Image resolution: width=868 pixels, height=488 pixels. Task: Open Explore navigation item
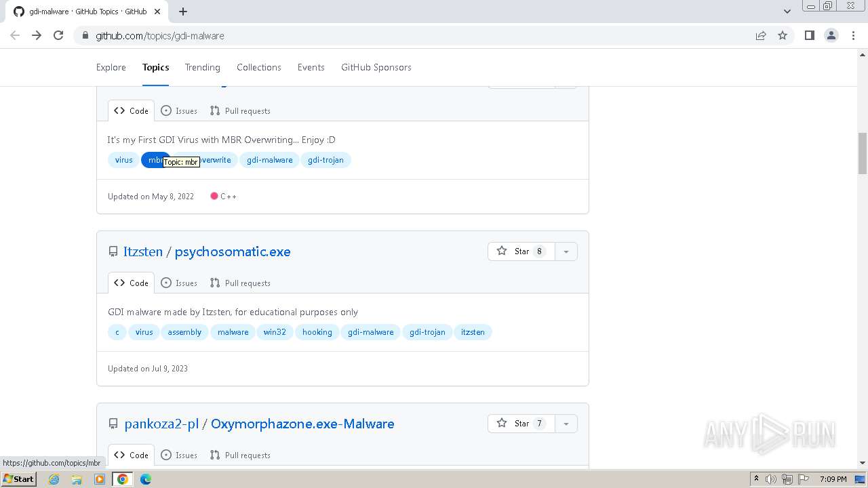(111, 67)
